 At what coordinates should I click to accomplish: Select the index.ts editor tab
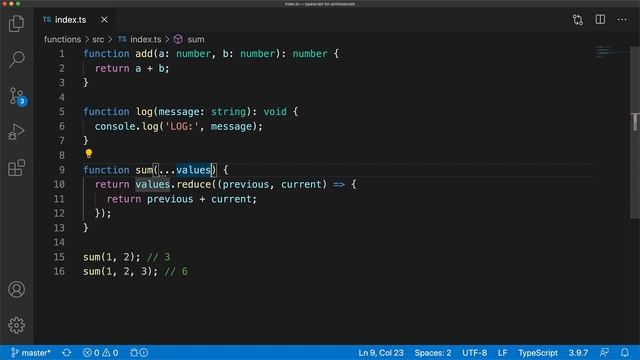tap(76, 20)
